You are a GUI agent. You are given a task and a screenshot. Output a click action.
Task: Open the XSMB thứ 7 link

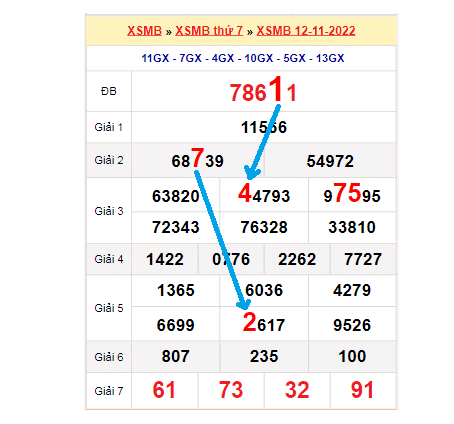[x=209, y=31]
